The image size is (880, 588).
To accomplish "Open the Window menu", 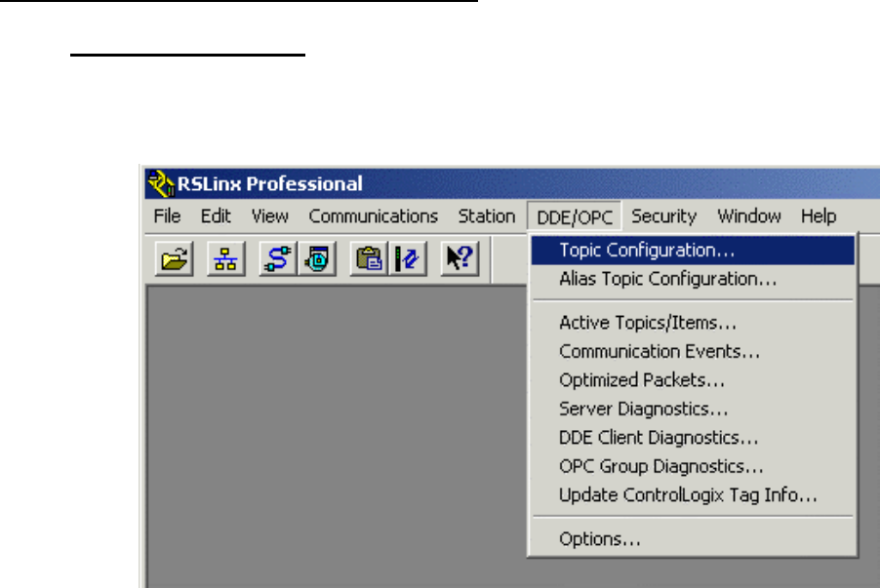I will coord(749,216).
